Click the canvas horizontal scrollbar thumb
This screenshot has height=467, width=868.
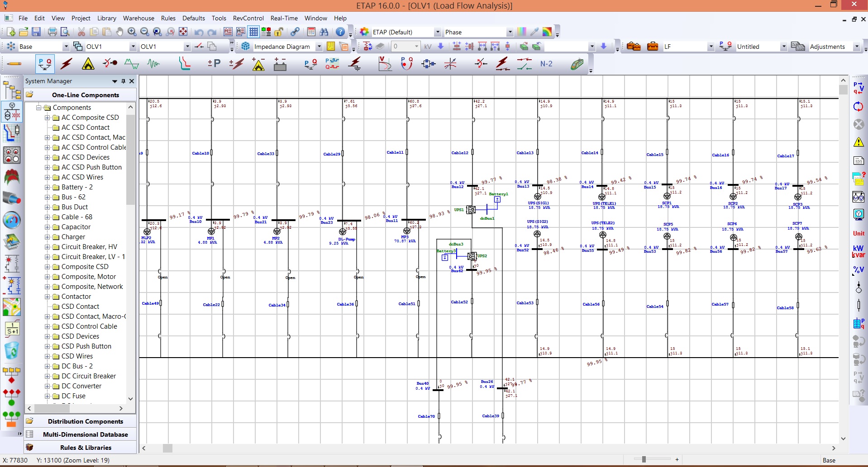pos(167,448)
